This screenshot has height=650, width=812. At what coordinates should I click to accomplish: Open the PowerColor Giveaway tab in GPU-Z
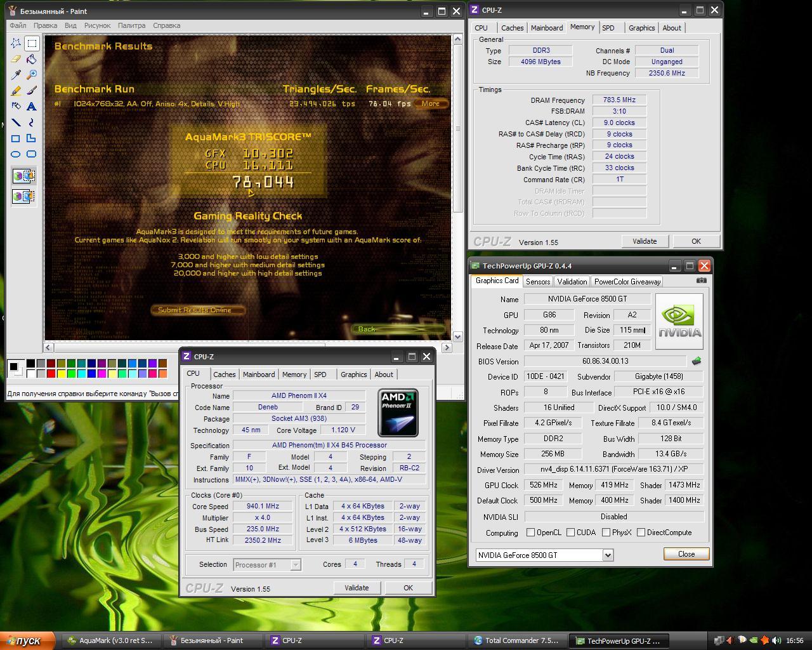coord(627,282)
